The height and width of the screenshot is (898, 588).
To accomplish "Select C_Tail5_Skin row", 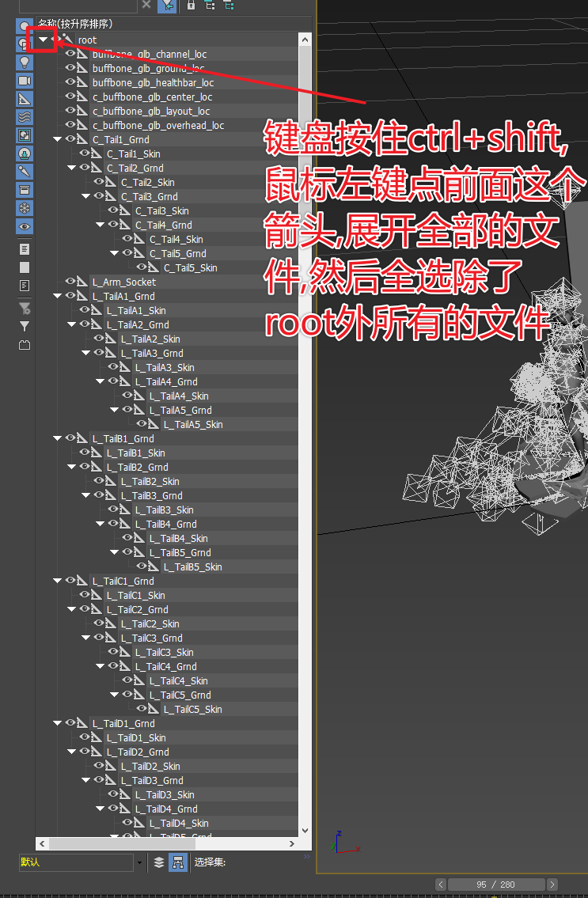I will pos(168,267).
